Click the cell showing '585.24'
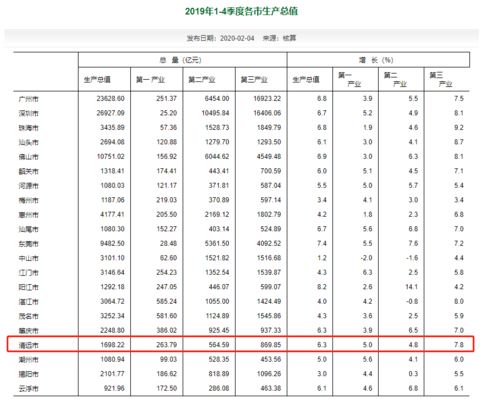 click(167, 301)
